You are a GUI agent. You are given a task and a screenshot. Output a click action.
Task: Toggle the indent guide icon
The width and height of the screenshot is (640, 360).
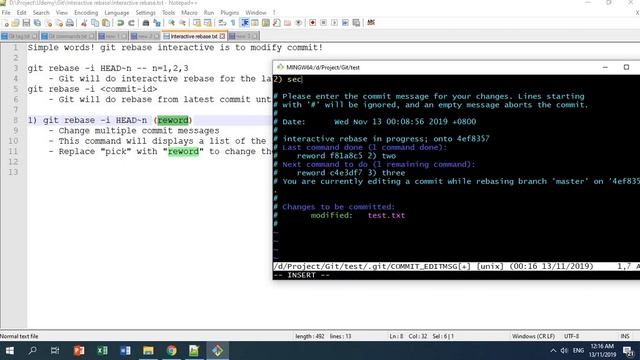(x=244, y=23)
